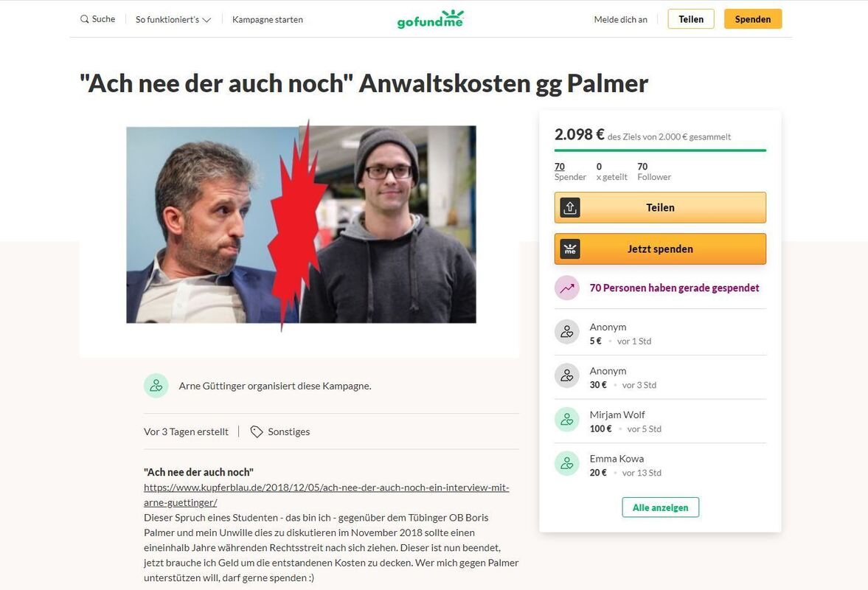Click the 70 Spender count link

click(560, 167)
